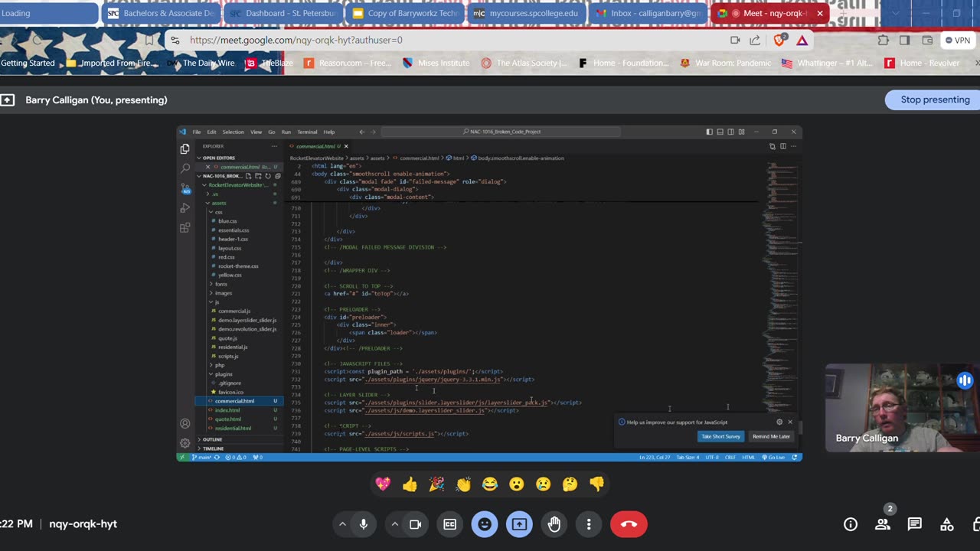980x551 pixels.
Task: Open the Explorer panel more actions ellipsis
Action: click(273, 146)
